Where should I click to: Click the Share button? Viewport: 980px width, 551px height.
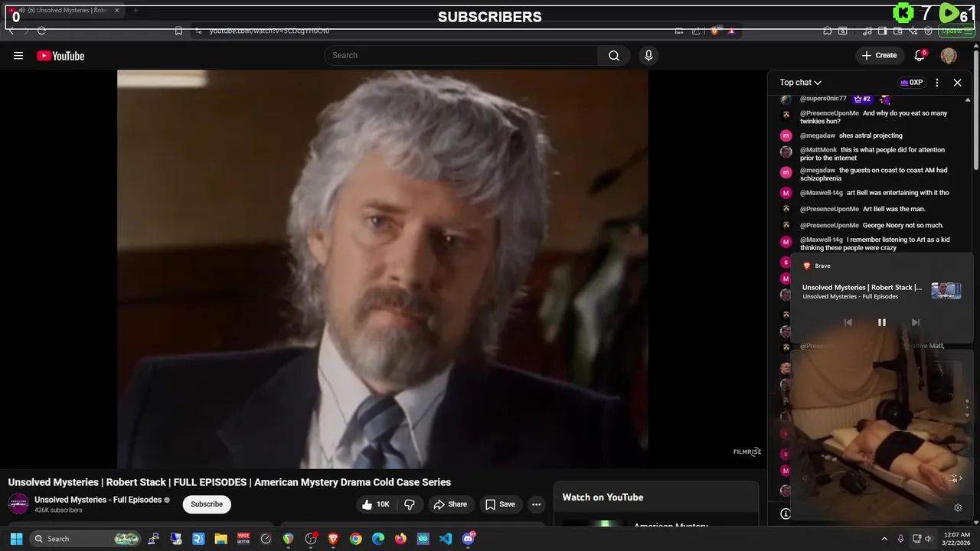(x=449, y=504)
